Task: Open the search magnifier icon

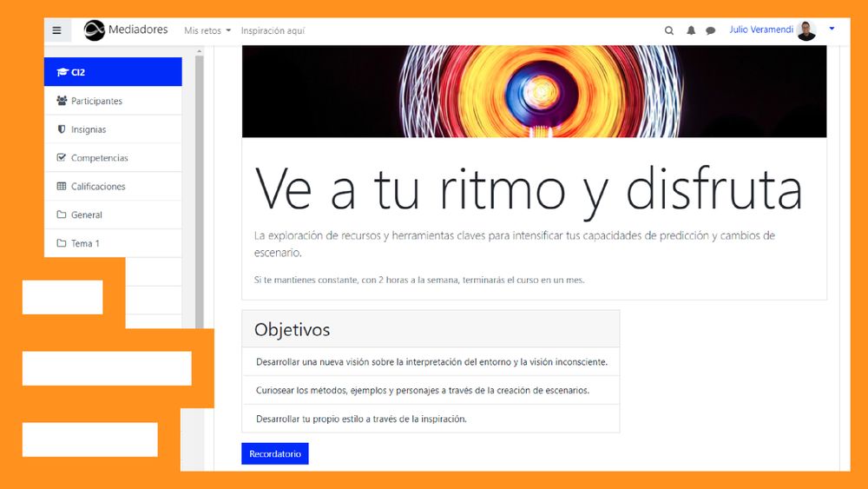Action: [669, 30]
